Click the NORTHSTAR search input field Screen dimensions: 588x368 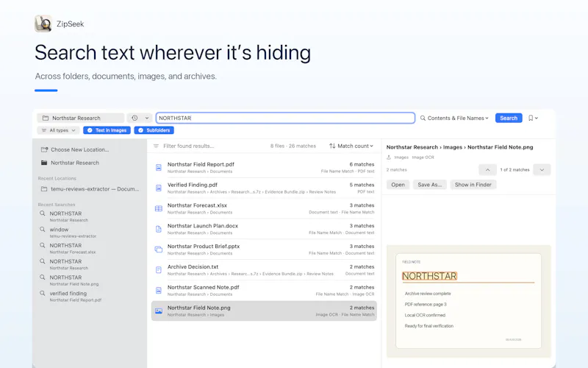point(285,118)
